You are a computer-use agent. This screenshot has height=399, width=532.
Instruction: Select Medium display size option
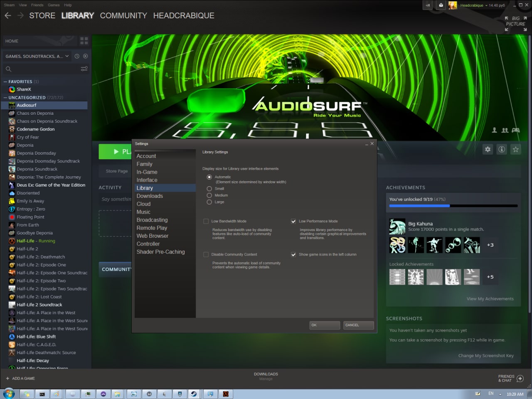[x=209, y=195]
